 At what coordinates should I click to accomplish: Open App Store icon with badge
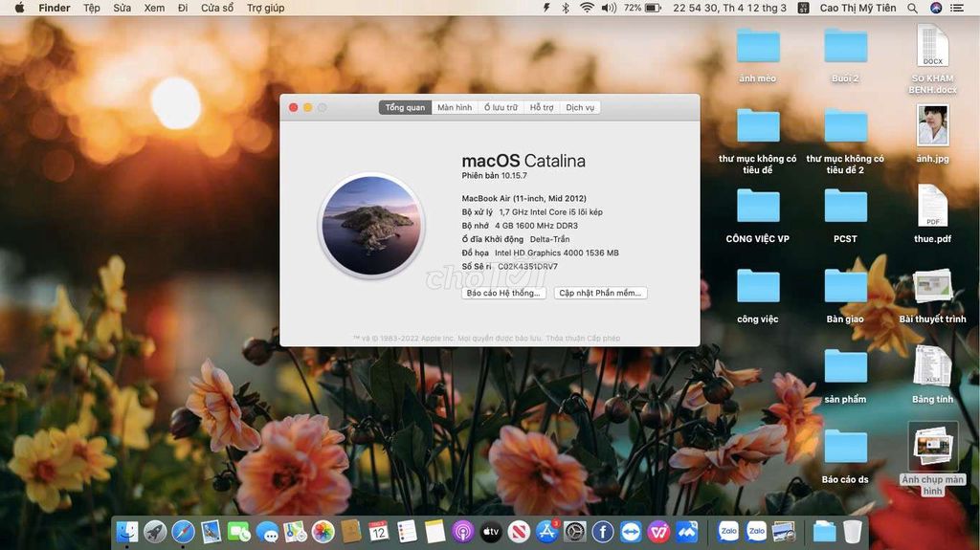click(x=546, y=532)
